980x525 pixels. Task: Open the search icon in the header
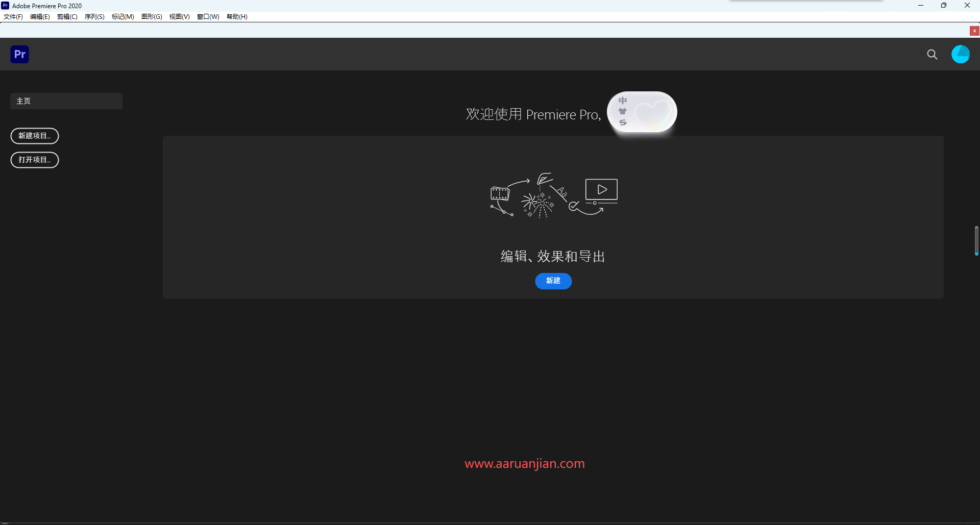(x=932, y=54)
